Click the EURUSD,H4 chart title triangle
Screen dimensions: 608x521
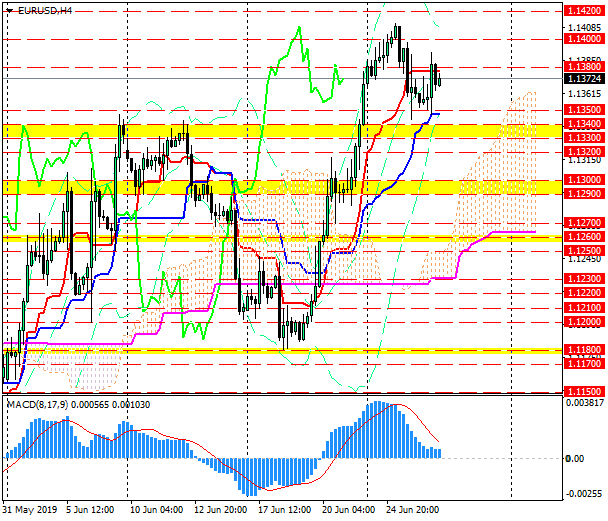click(x=10, y=11)
